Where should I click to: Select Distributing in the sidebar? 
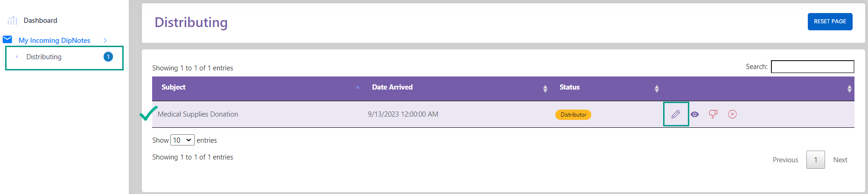[44, 57]
